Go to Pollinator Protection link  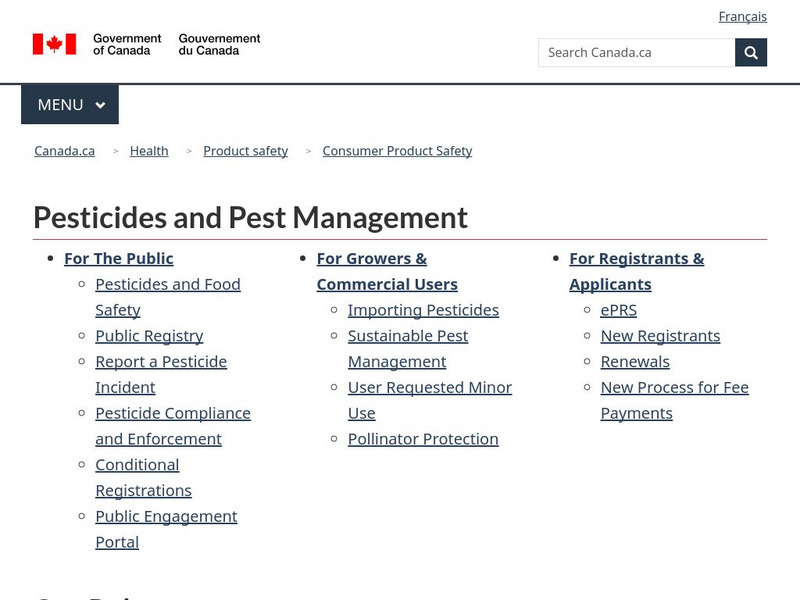coord(423,439)
